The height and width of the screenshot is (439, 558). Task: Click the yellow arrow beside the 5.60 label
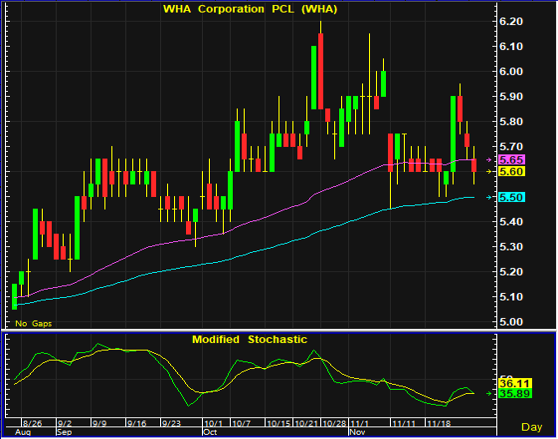point(489,171)
